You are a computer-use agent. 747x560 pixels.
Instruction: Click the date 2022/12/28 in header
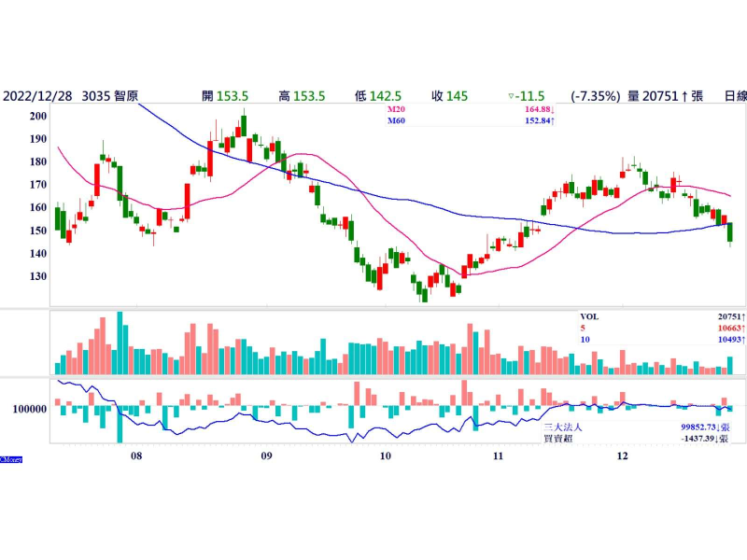pyautogui.click(x=37, y=96)
